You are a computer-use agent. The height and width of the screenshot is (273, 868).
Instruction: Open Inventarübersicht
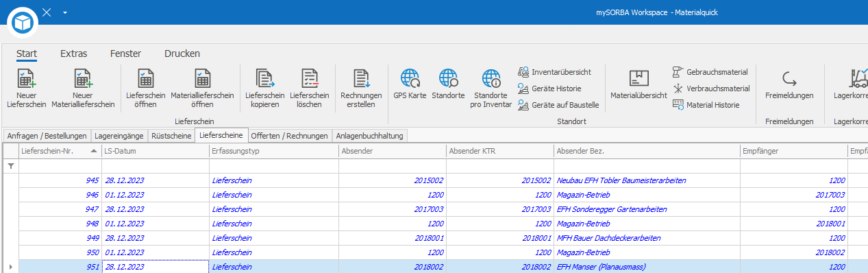pyautogui.click(x=554, y=72)
